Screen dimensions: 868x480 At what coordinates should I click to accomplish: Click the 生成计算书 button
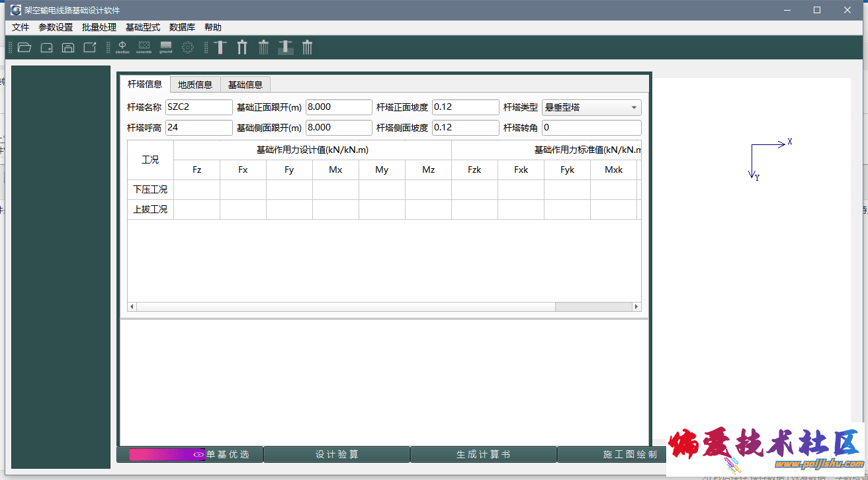click(484, 455)
